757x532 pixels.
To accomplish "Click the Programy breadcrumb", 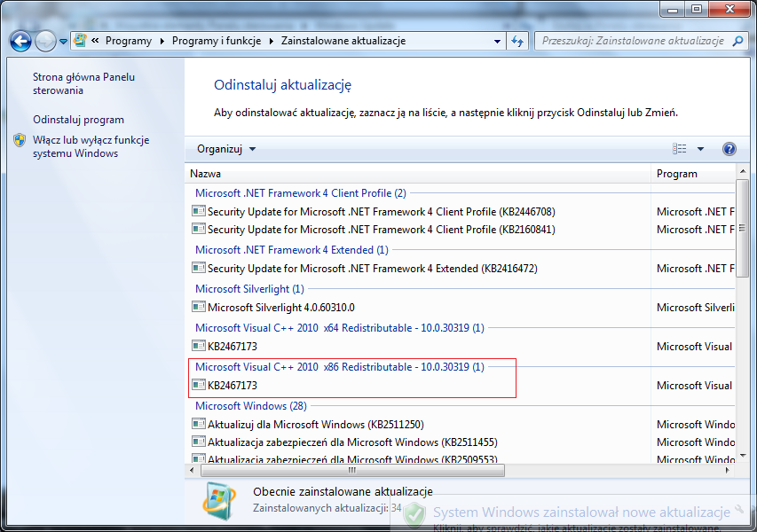I will 129,41.
